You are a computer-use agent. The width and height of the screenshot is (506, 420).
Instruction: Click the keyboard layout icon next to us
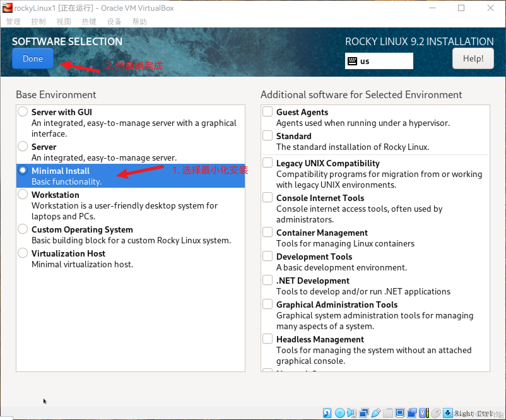click(x=352, y=61)
